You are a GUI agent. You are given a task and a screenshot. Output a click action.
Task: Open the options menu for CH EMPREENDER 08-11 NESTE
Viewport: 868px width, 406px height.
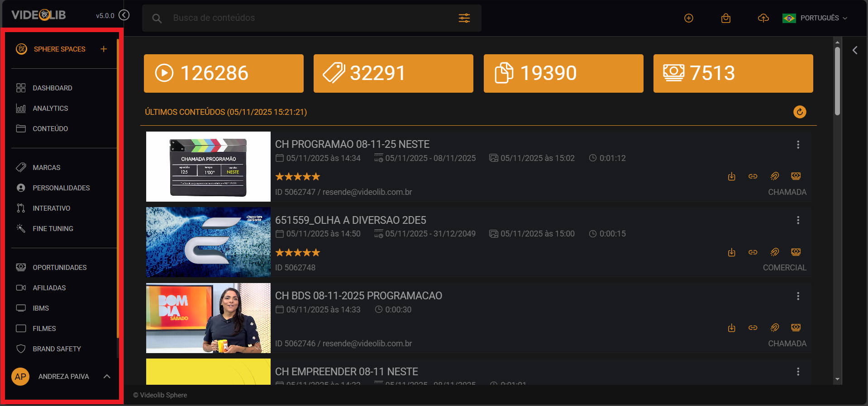[x=798, y=372]
